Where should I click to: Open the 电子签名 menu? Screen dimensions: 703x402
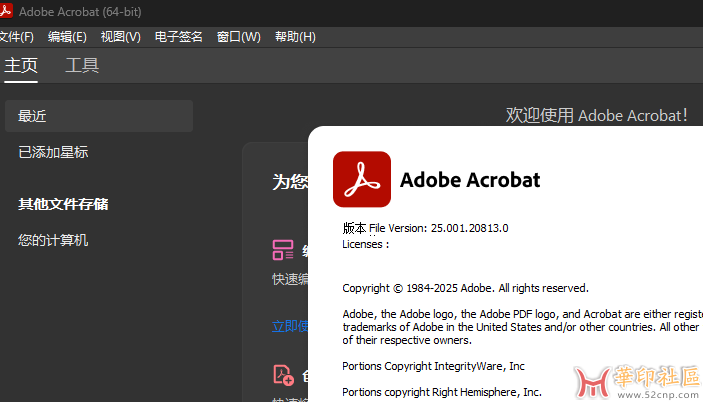pos(178,37)
